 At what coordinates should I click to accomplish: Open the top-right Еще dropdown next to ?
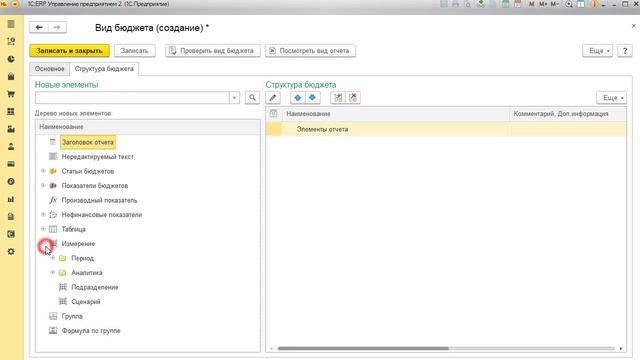point(598,51)
